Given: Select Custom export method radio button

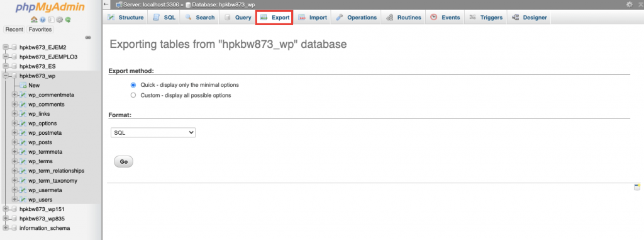Looking at the screenshot, I should [x=133, y=96].
